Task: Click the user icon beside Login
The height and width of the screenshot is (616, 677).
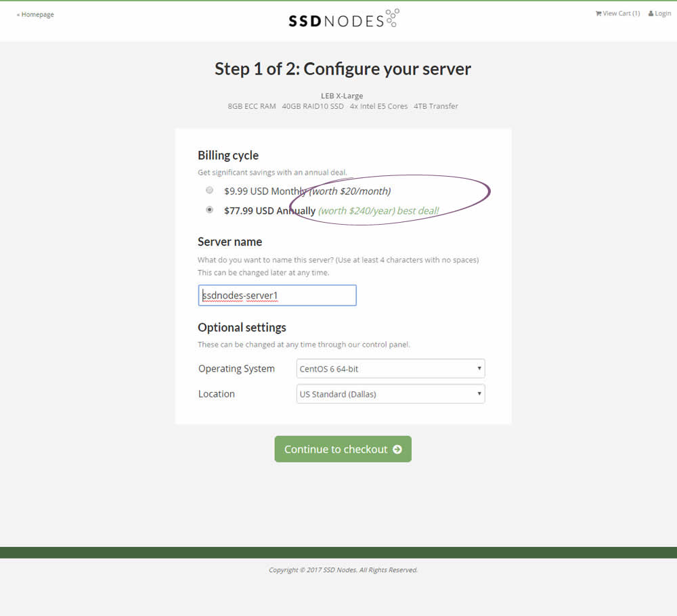Action: tap(651, 14)
